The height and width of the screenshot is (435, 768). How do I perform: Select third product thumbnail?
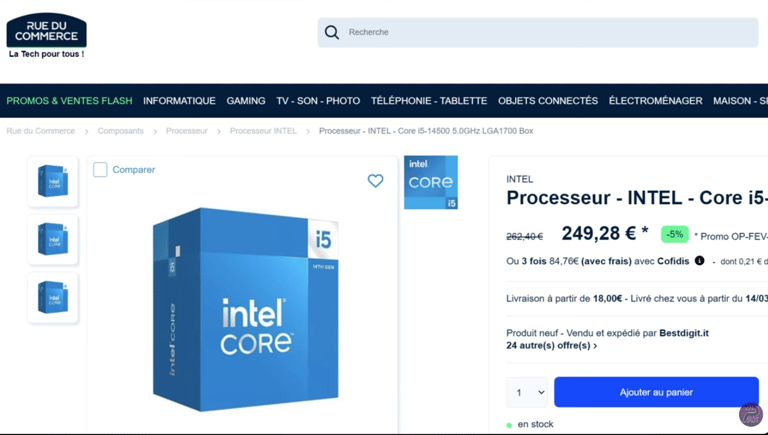pos(53,297)
